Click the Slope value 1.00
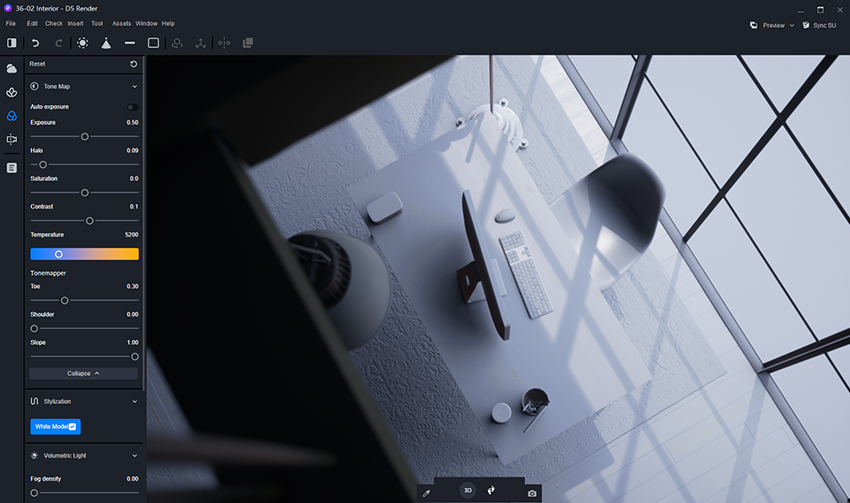Image resolution: width=850 pixels, height=503 pixels. pos(132,343)
